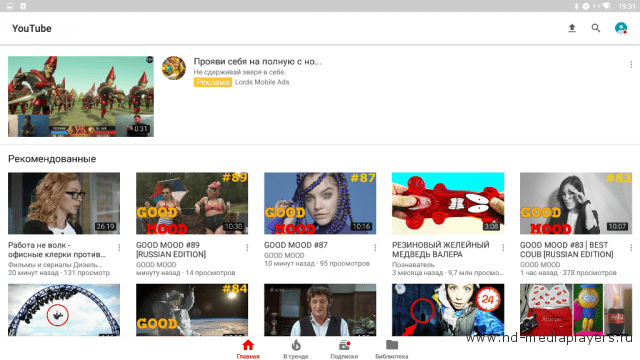Open the account avatar menu
The image size is (640, 360).
[x=621, y=28]
